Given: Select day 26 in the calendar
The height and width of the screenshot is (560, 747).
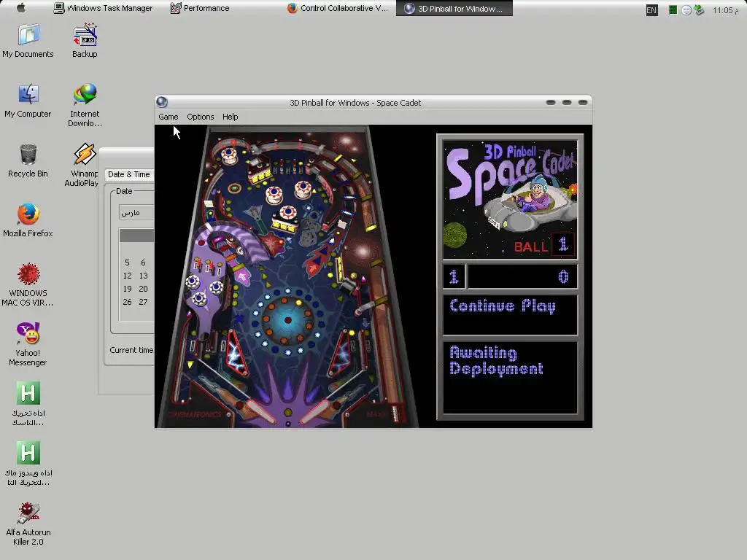Looking at the screenshot, I should pyautogui.click(x=127, y=302).
